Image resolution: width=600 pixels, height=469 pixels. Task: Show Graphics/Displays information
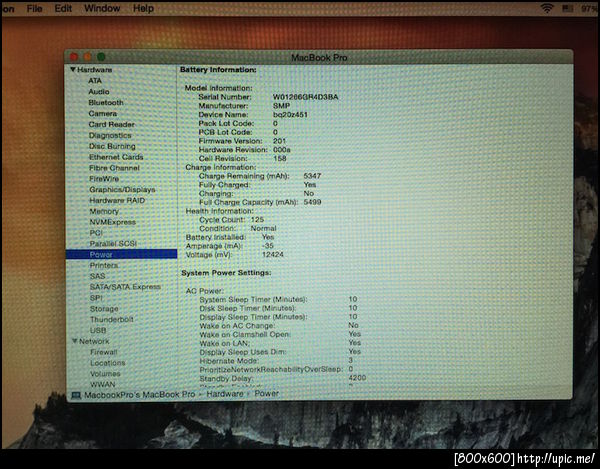tap(122, 190)
